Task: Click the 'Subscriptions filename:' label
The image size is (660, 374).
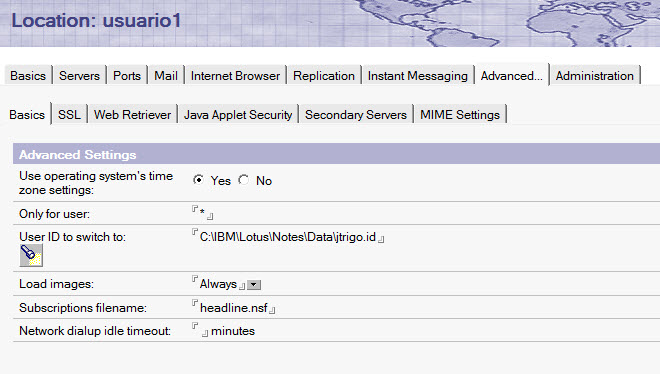Action: click(x=83, y=308)
